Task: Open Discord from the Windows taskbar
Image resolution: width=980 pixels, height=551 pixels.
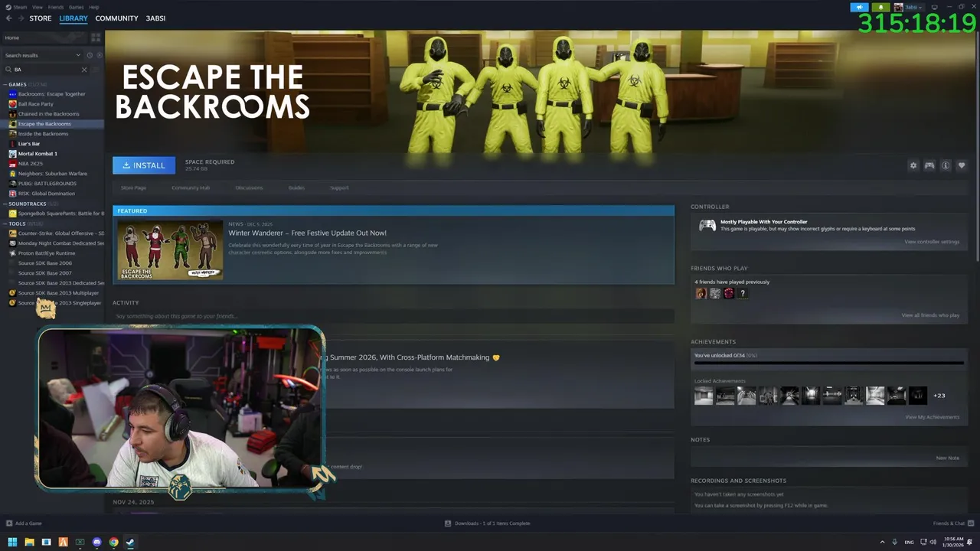Action: click(96, 542)
